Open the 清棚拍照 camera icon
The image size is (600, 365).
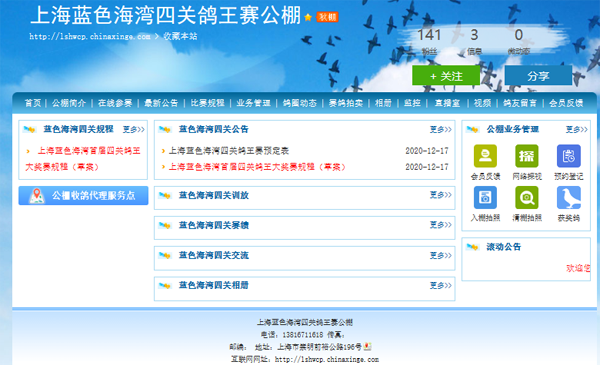[527, 197]
